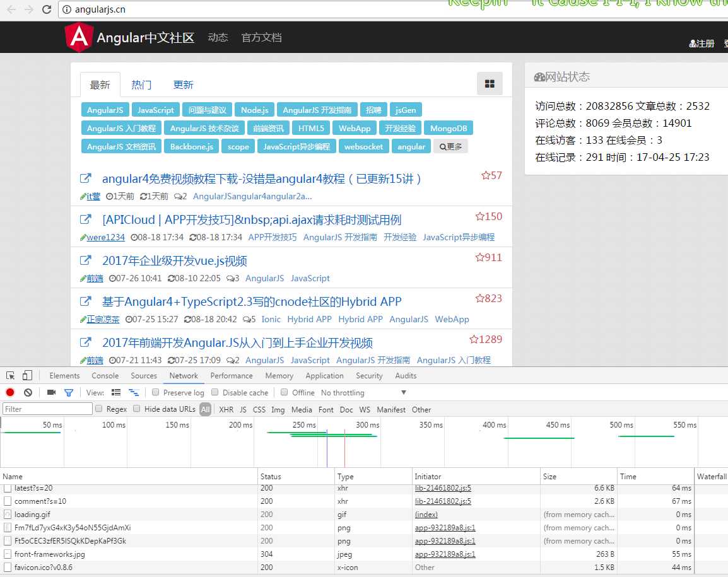The width and height of the screenshot is (728, 577).
Task: Switch list layout with the grid view icon
Action: pos(490,84)
